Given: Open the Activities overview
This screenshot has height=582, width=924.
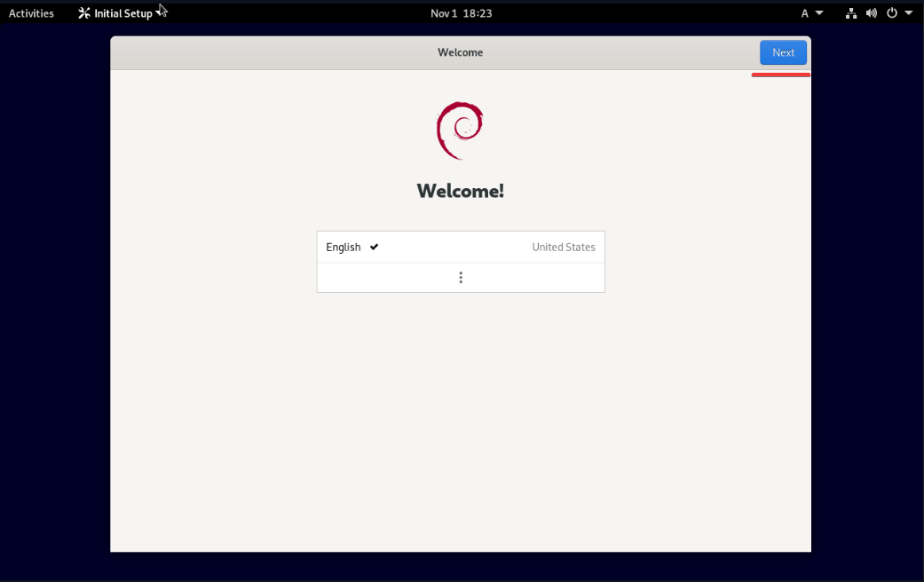Looking at the screenshot, I should click(x=31, y=13).
